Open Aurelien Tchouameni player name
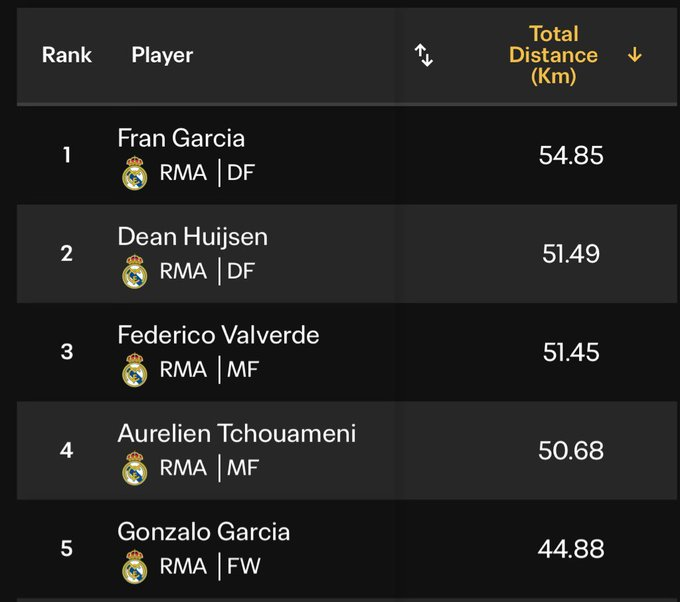Screen dimensions: 680x602 pos(237,434)
